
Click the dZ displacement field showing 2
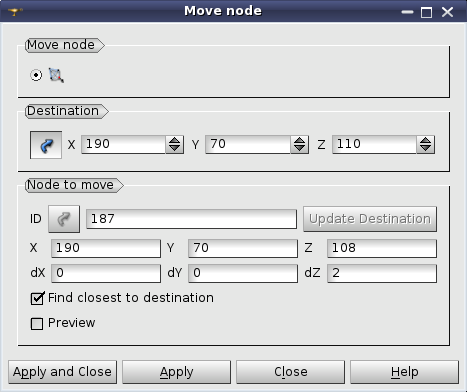(382, 273)
